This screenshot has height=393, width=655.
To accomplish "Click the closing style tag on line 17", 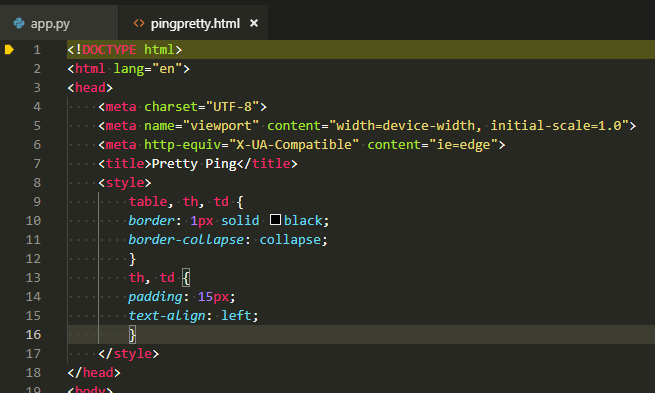I will [x=129, y=354].
